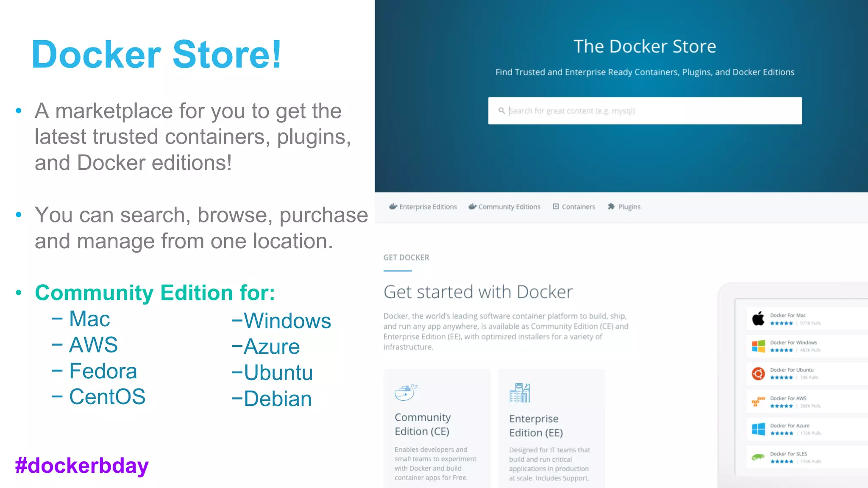Click the AWS logo icon
Viewport: 868px width, 488px height.
(x=758, y=401)
